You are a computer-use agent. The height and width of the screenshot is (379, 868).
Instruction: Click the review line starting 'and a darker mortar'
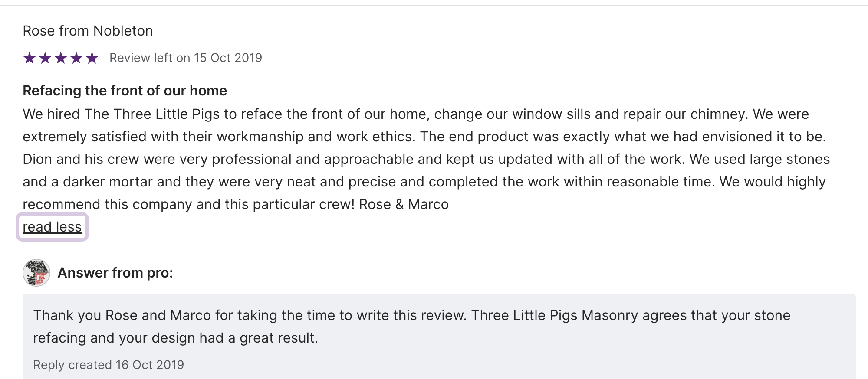pos(424,182)
